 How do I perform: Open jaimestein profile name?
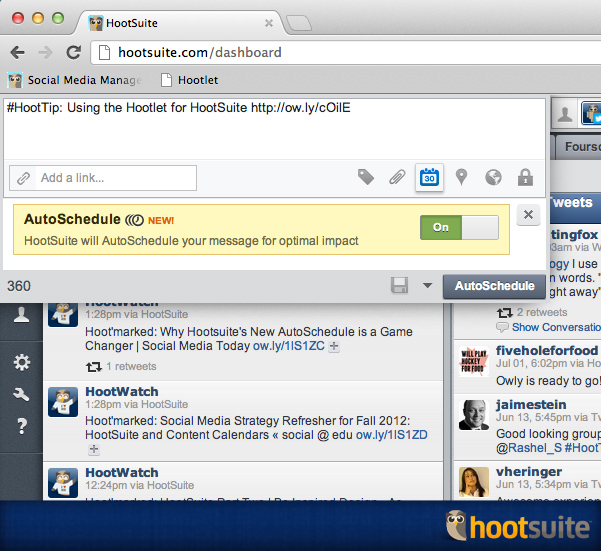[531, 405]
